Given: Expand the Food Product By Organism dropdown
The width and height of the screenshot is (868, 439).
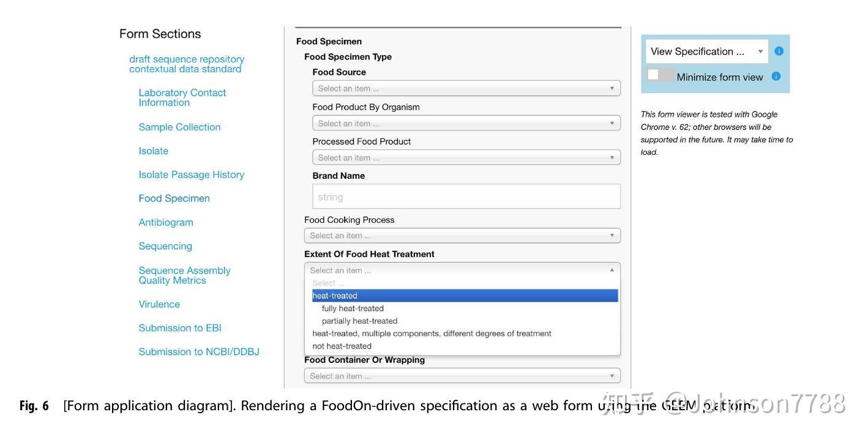Looking at the screenshot, I should click(x=466, y=123).
